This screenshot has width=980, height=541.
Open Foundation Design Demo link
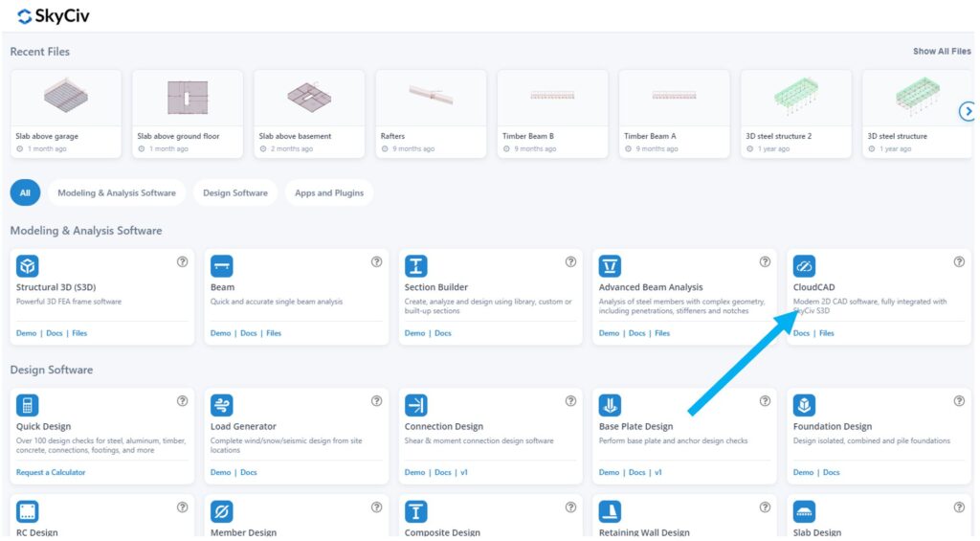[803, 473]
